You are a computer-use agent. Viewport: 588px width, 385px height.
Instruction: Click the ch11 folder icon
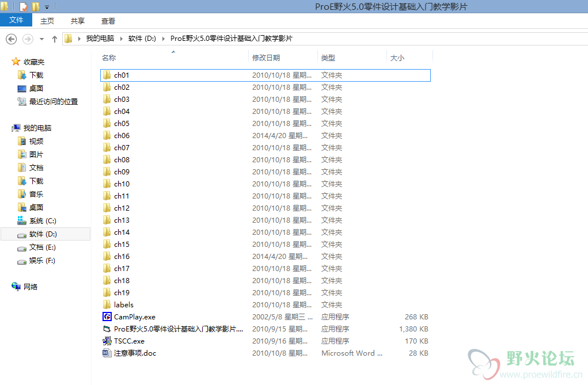(x=107, y=196)
